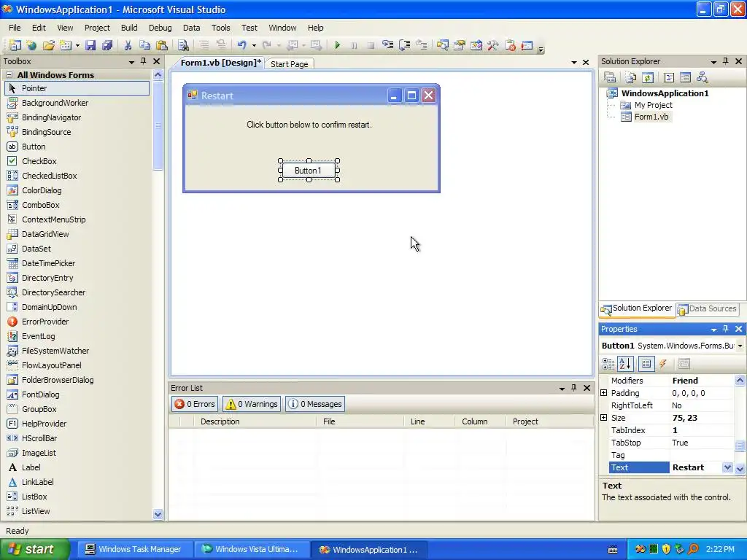The image size is (747, 560).
Task: Open the Undo history dropdown arrow
Action: tap(254, 45)
